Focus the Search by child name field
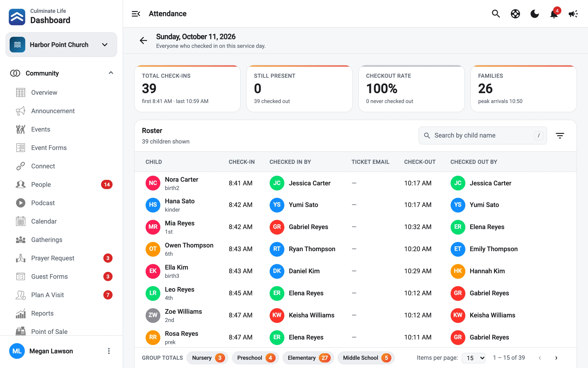The width and height of the screenshot is (588, 368). pyautogui.click(x=483, y=135)
